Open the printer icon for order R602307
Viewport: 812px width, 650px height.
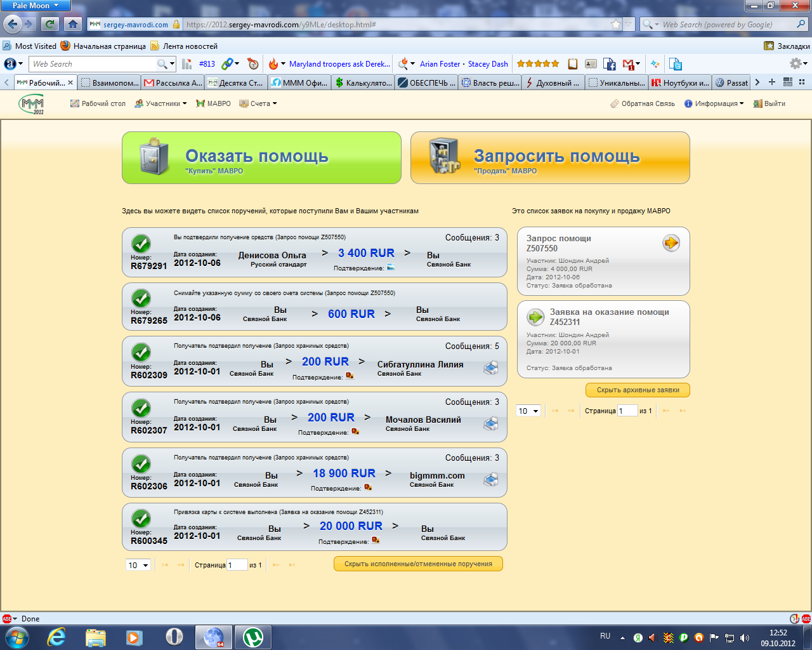tap(491, 423)
